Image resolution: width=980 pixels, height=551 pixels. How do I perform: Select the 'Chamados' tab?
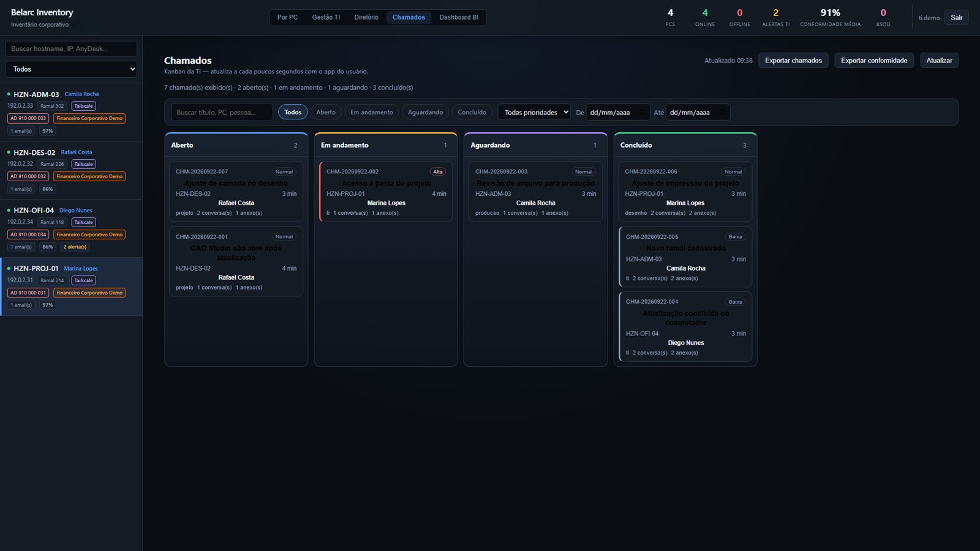[x=409, y=17]
